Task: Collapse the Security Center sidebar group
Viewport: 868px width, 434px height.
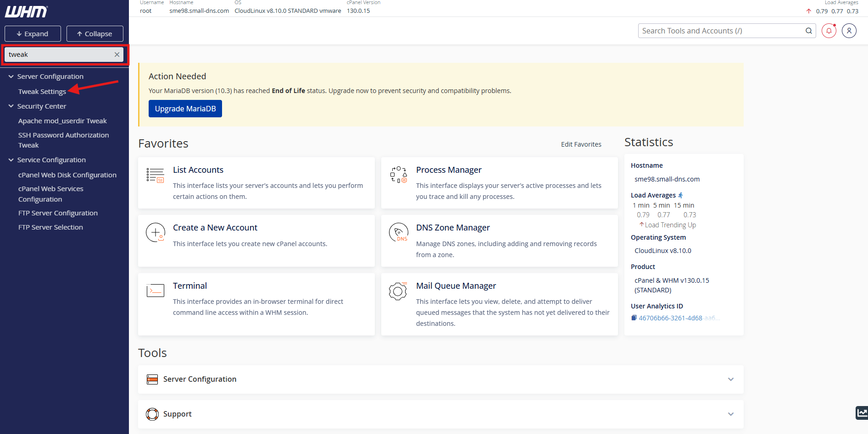Action: pos(11,106)
